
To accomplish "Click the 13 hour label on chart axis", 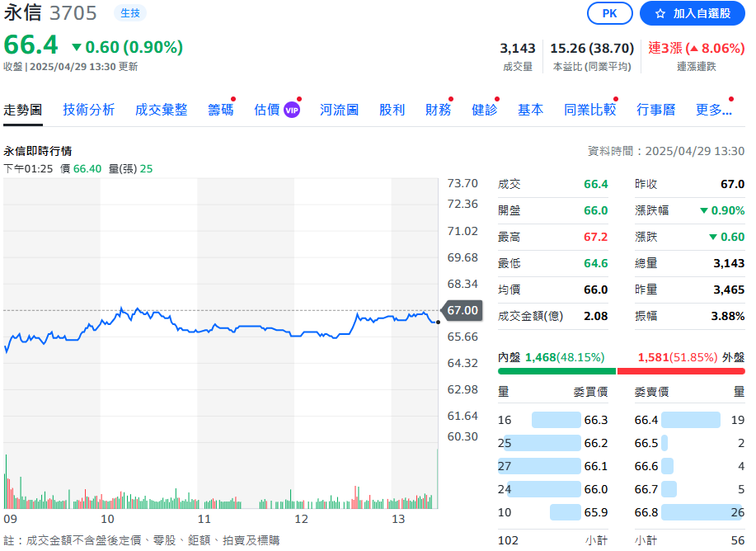I will click(398, 519).
